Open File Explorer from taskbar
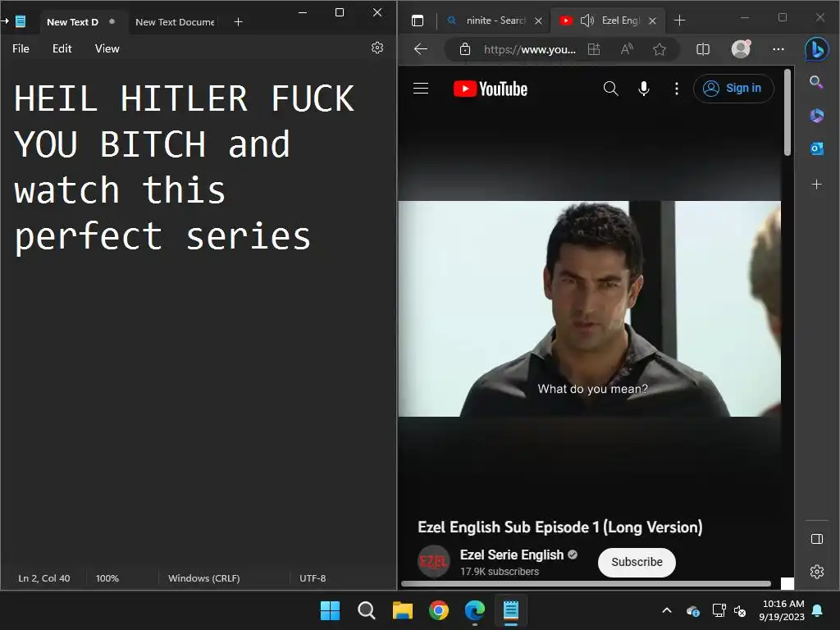The height and width of the screenshot is (630, 840). point(402,610)
